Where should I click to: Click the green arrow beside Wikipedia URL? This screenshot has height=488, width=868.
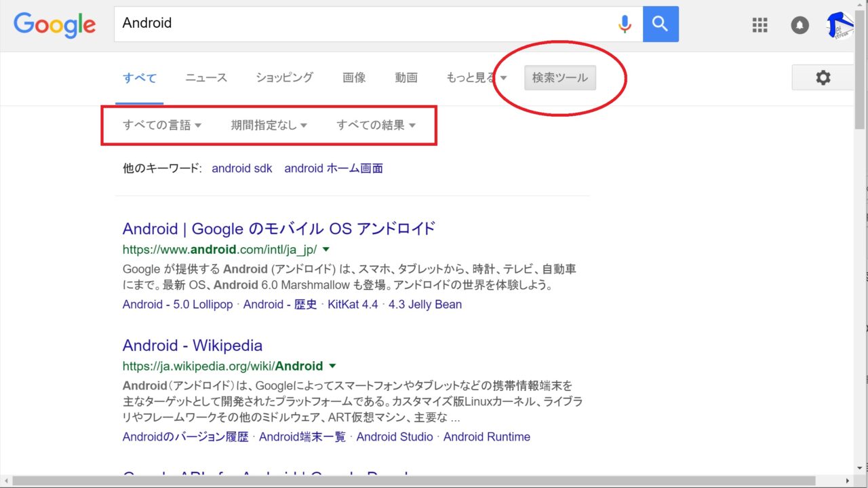tap(332, 366)
